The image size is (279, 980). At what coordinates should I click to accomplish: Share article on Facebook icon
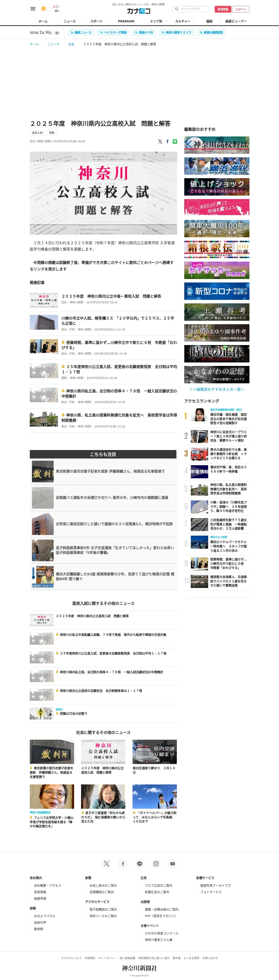tap(168, 141)
